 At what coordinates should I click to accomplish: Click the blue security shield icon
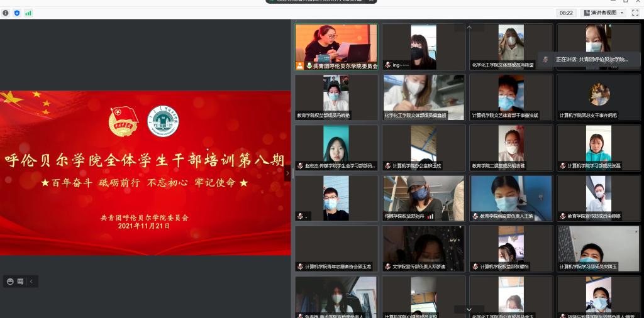tap(17, 13)
